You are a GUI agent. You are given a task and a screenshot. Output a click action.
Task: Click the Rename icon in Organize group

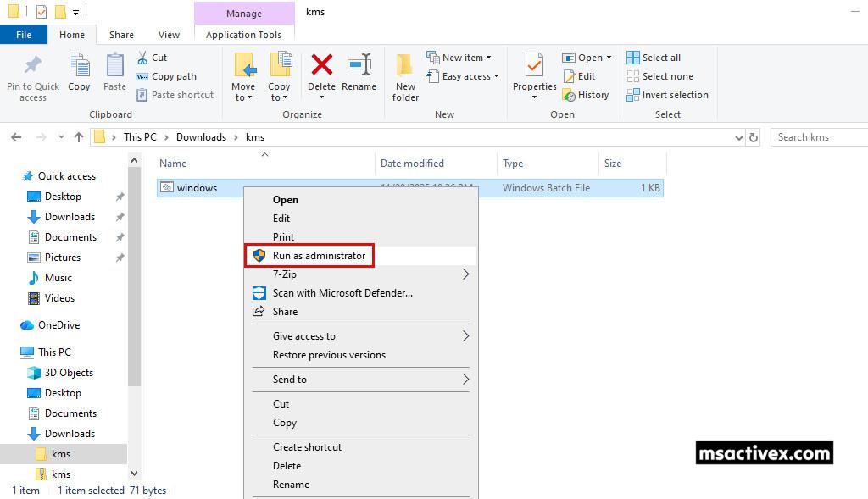click(359, 67)
